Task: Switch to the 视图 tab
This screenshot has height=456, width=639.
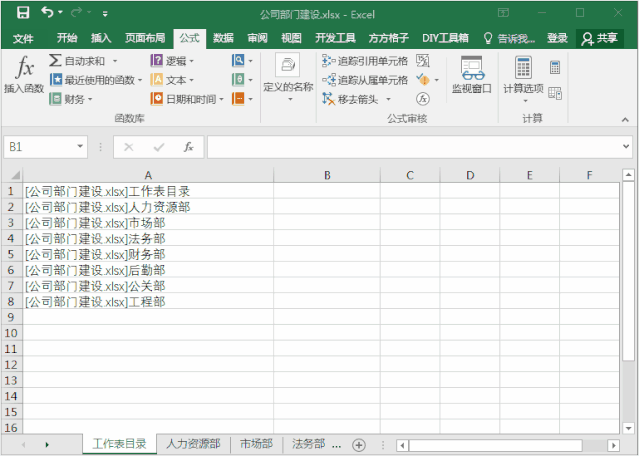Action: coord(291,38)
